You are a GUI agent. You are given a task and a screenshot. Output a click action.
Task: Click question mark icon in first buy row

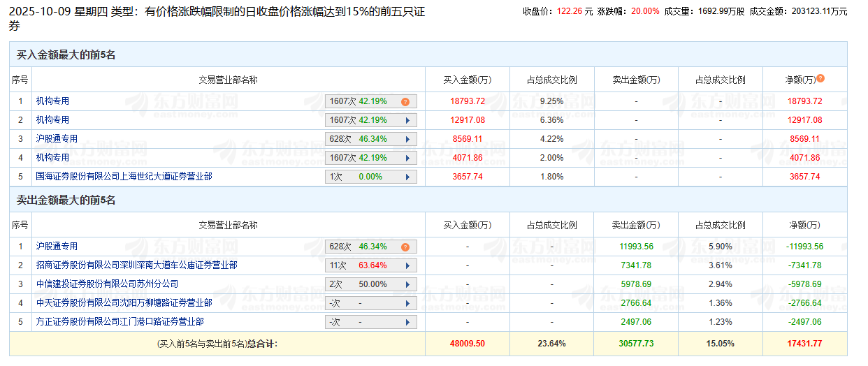tap(405, 102)
